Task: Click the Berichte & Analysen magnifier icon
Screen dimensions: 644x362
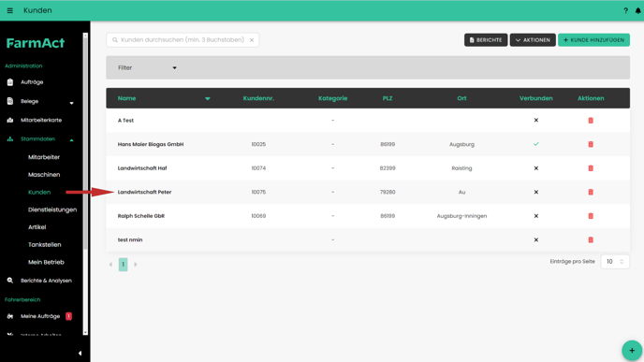Action: (x=10, y=281)
